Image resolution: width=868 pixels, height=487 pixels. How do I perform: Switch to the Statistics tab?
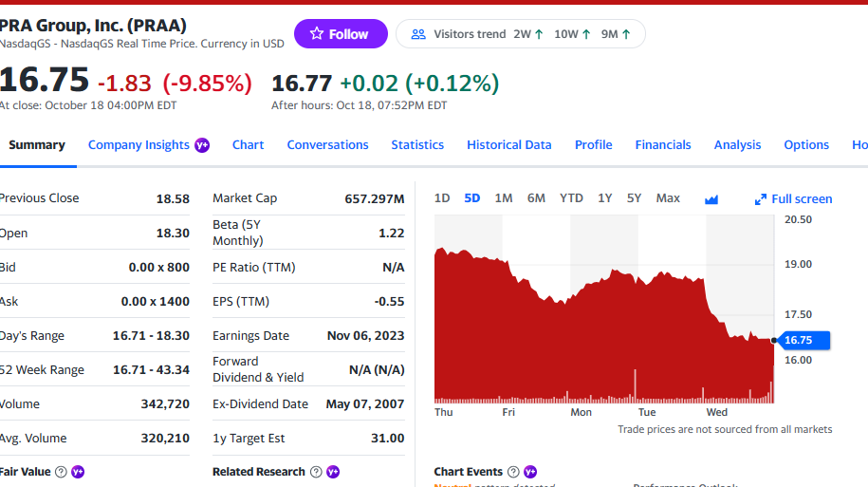pos(417,145)
